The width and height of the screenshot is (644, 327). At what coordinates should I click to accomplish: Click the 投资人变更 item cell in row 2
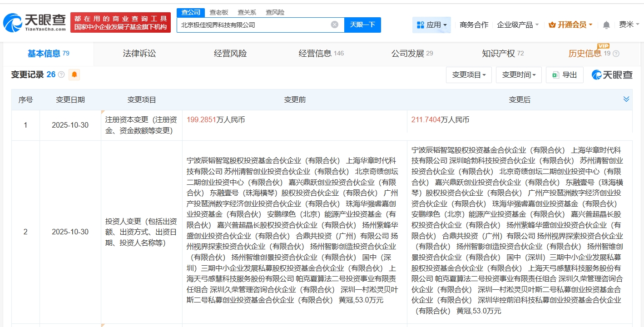point(142,232)
